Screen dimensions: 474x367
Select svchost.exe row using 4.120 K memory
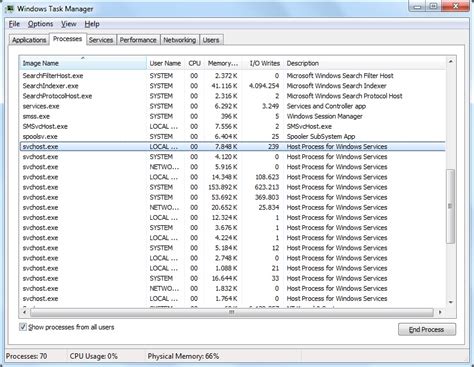[233, 157]
